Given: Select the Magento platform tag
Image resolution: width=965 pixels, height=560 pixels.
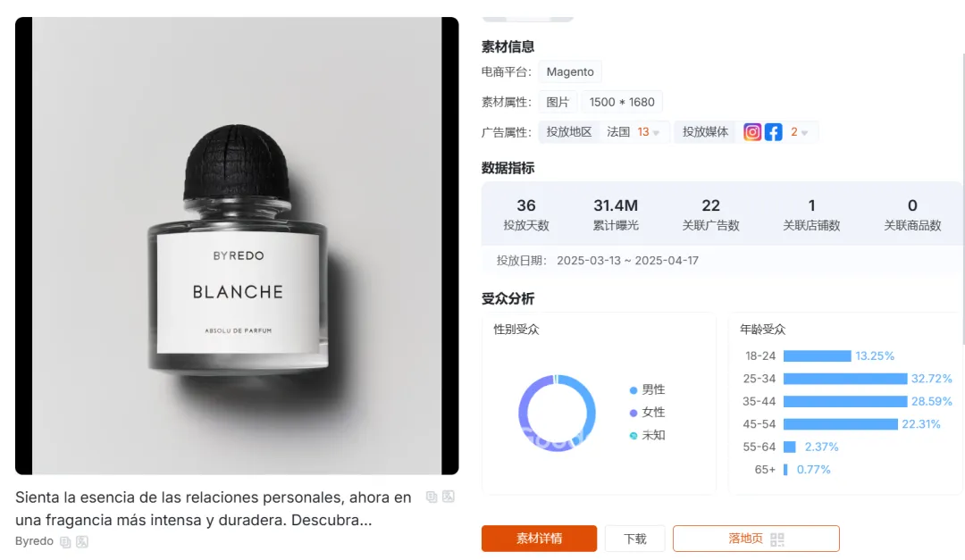Looking at the screenshot, I should click(570, 72).
